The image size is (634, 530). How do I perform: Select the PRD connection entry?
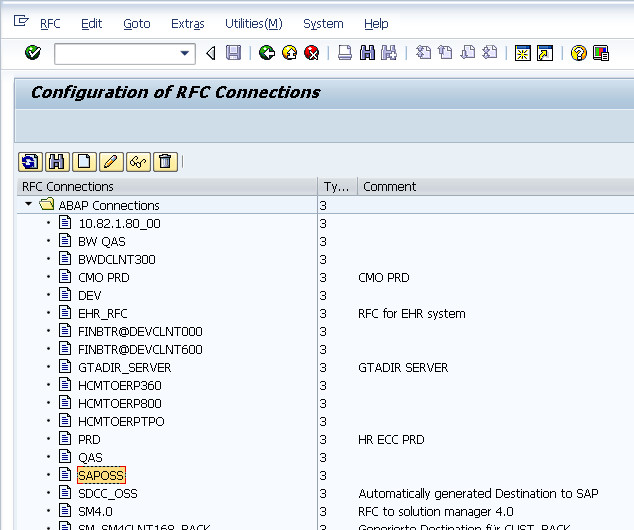tap(89, 439)
